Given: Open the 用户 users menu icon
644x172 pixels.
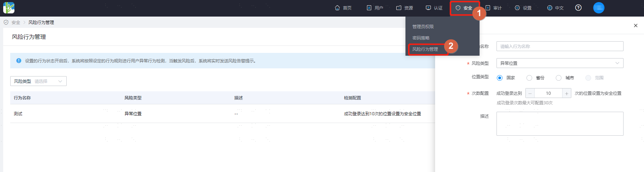Looking at the screenshot, I should [x=369, y=8].
